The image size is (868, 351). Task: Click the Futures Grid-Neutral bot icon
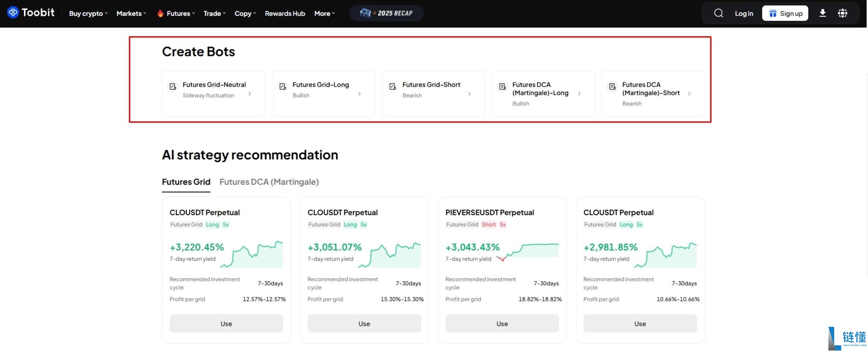pyautogui.click(x=172, y=86)
